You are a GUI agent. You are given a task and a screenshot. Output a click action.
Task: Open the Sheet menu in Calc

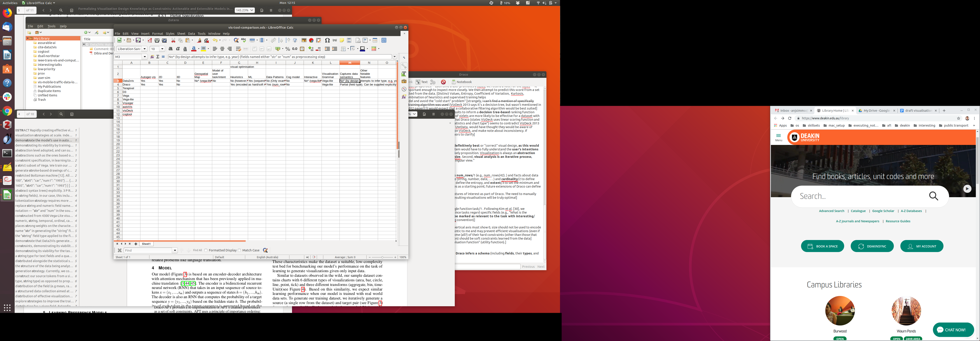click(181, 33)
